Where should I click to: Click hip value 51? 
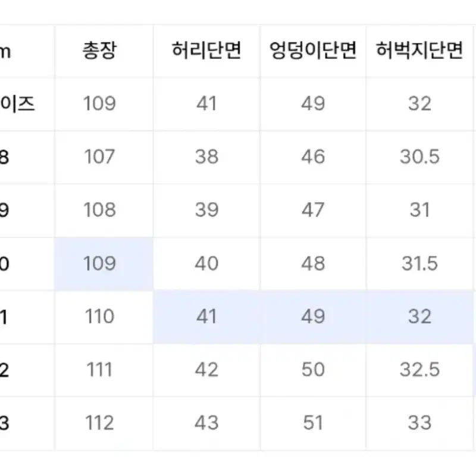tap(313, 423)
